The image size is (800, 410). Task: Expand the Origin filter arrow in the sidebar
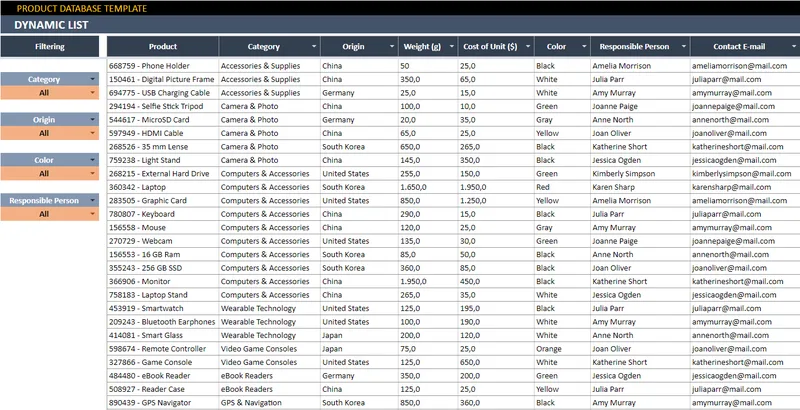click(x=92, y=119)
